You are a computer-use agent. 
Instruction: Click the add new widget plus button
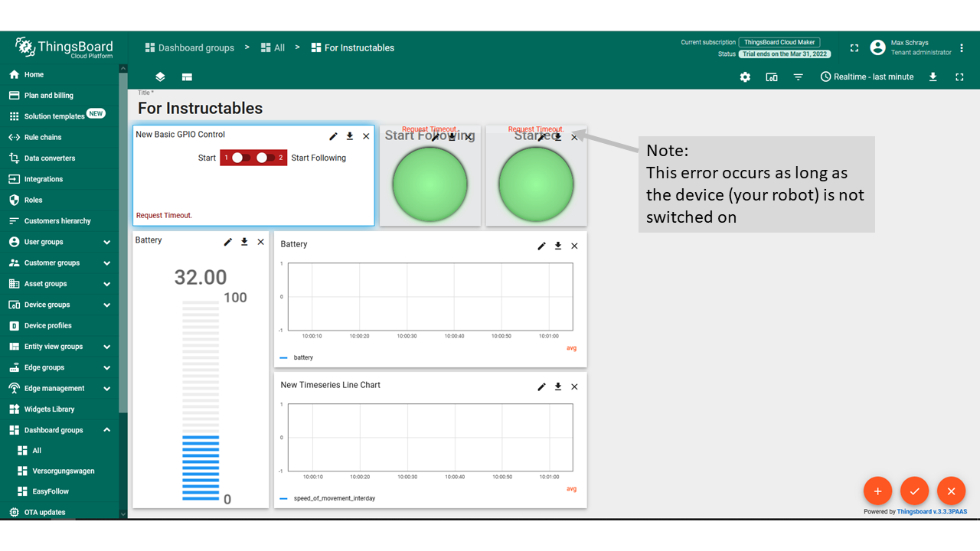877,491
